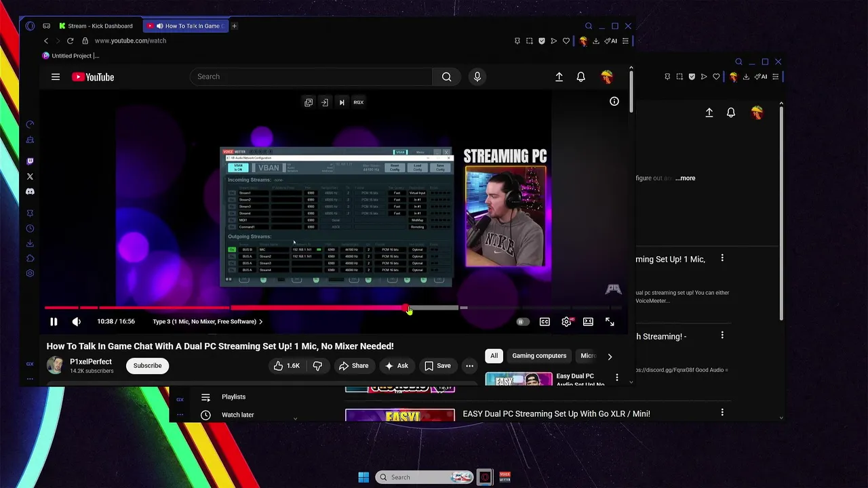Click the video pop-out overlay icon

pyautogui.click(x=309, y=102)
